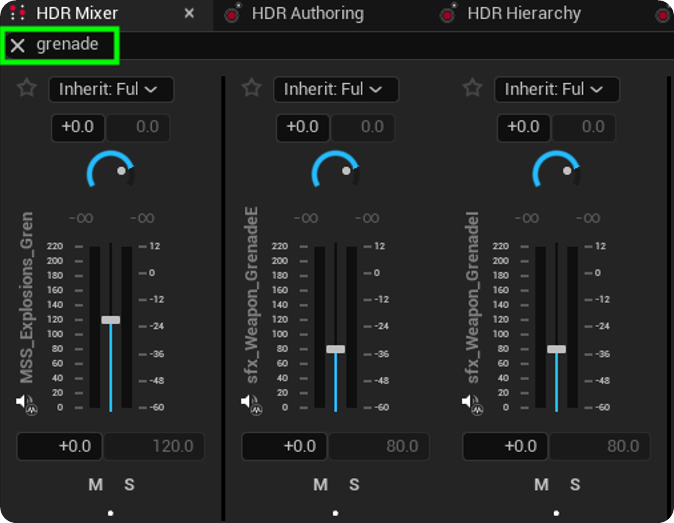Click the HDR Authoring tab icon

click(233, 13)
